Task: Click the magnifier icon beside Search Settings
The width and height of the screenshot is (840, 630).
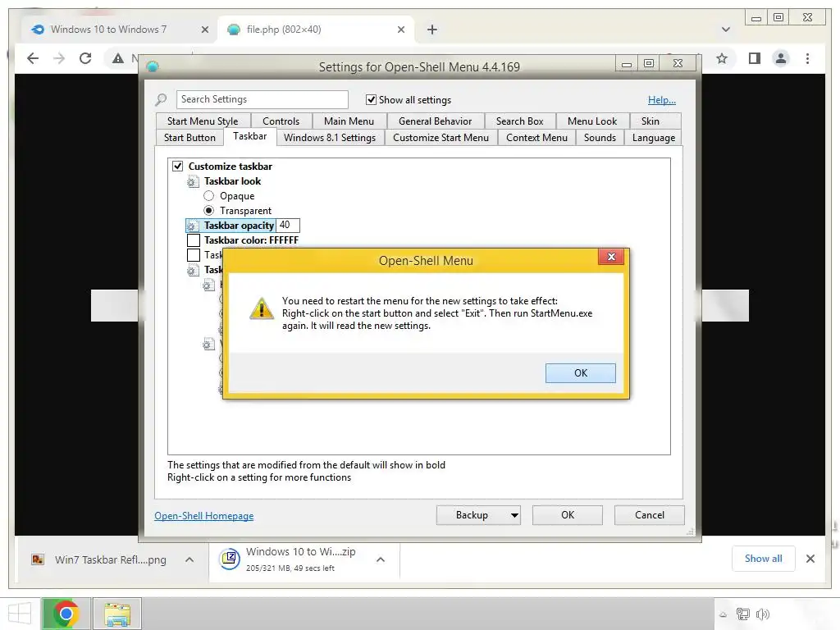Action: (x=161, y=99)
